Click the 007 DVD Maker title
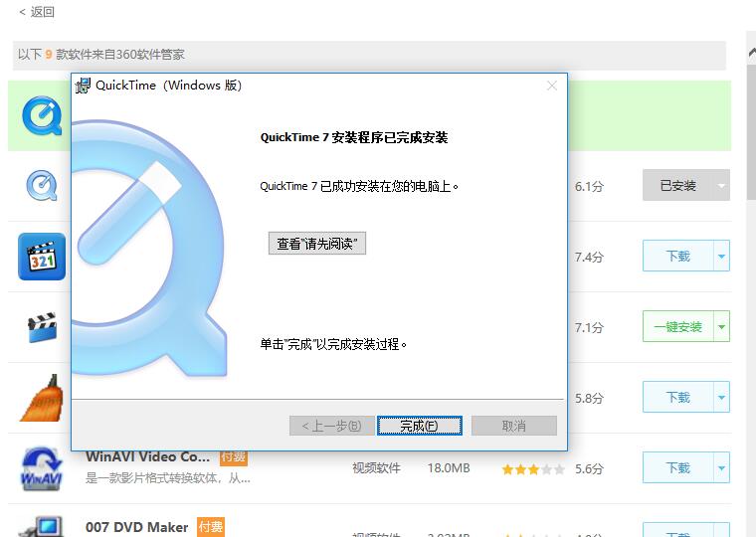This screenshot has height=537, width=756. 137,527
